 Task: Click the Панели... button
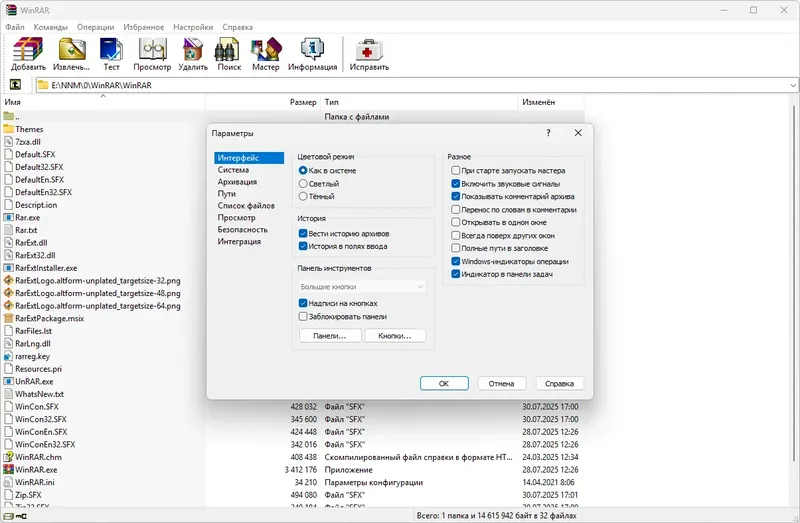[330, 336]
